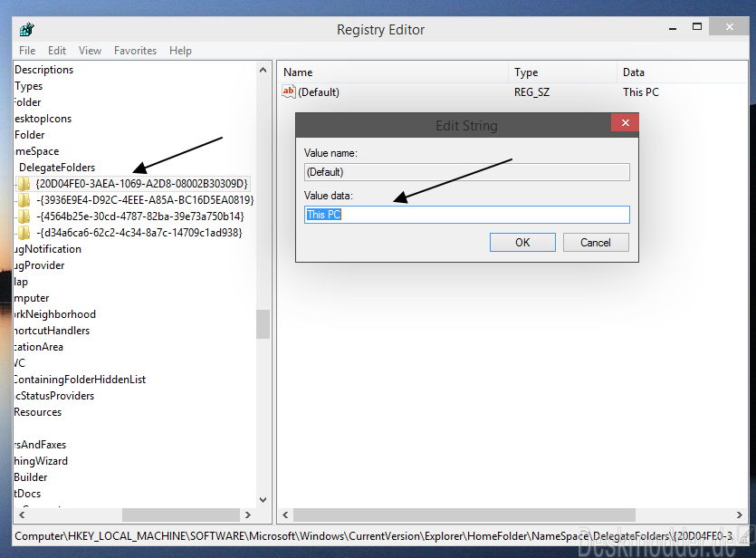
Task: Select the hortcutHandlers tree entry
Action: [x=53, y=331]
